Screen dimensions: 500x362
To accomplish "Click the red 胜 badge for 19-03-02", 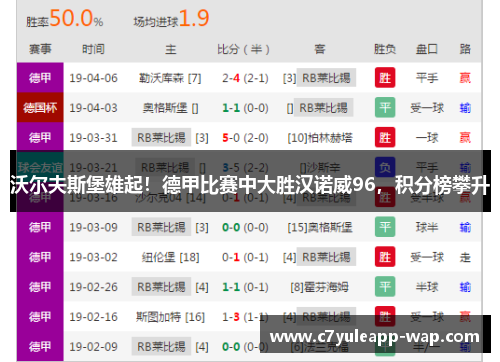I will click(385, 257).
